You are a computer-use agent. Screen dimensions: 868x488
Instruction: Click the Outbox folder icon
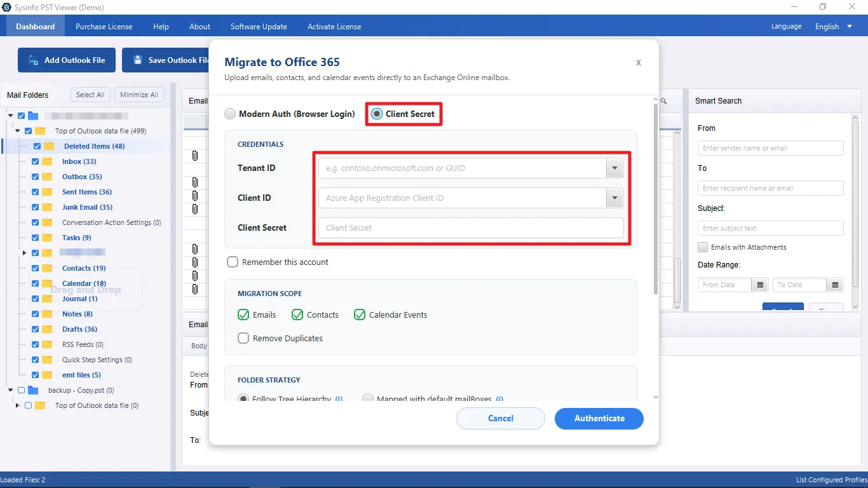pos(47,177)
